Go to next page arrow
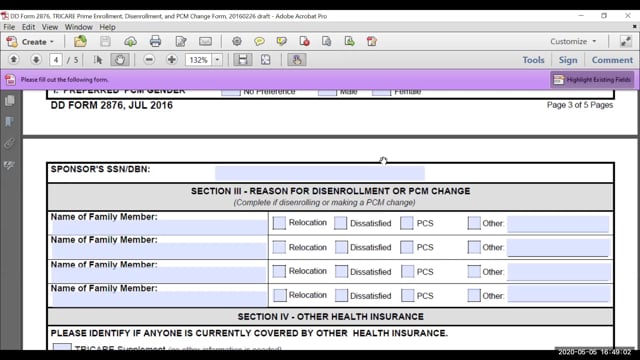Image resolution: width=640 pixels, height=360 pixels. coord(36,60)
